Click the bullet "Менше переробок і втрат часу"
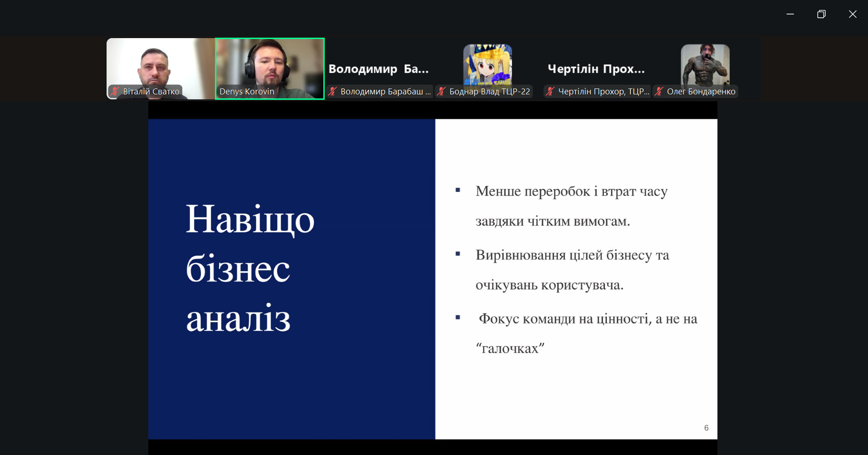Screen dimensions: 868x455 (x=571, y=191)
